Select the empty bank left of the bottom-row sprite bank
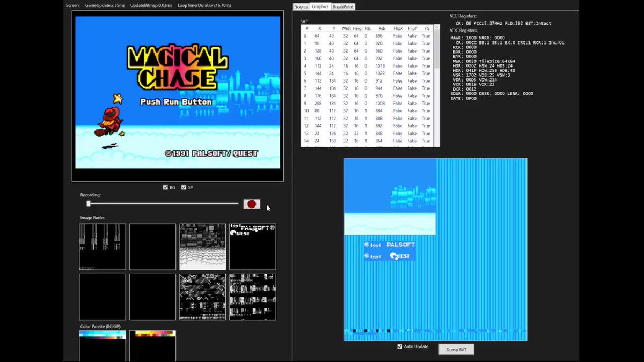The image size is (644, 362). click(152, 297)
